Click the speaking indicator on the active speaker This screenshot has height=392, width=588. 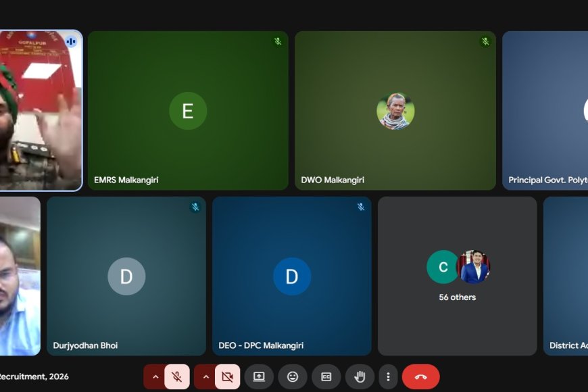tap(71, 42)
